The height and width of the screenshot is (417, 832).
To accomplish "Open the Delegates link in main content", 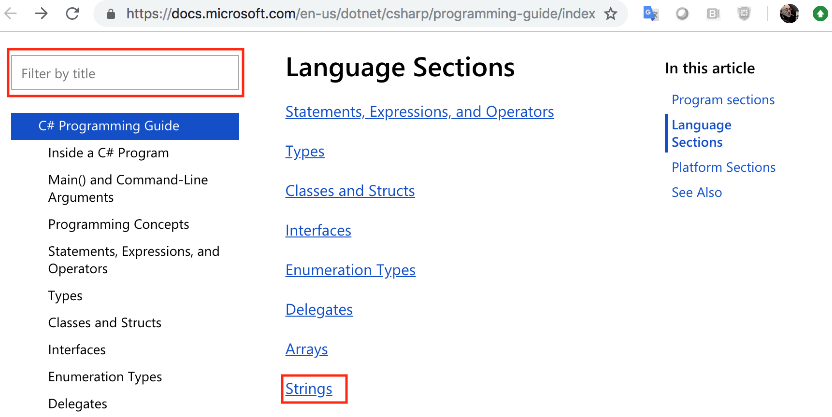I will (319, 310).
